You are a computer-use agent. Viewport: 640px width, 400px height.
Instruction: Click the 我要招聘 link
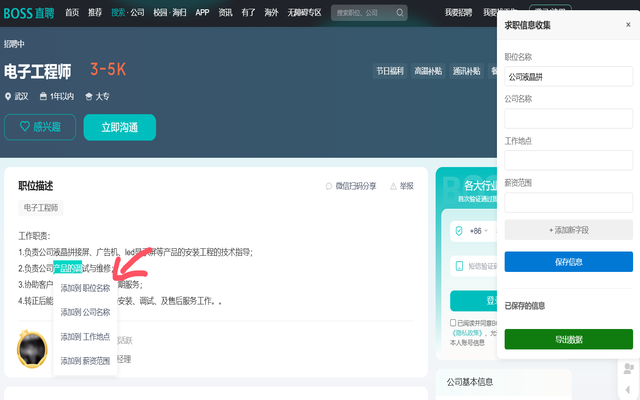(458, 13)
